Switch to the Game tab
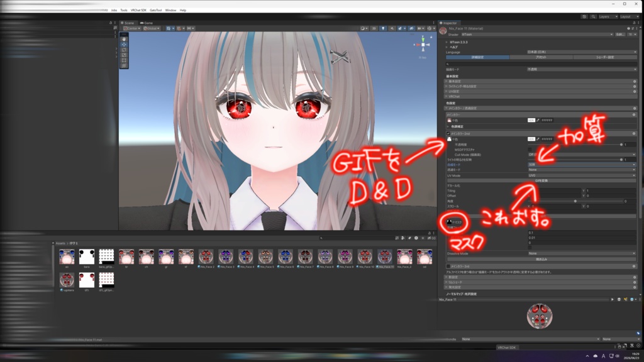644x362 pixels. 146,23
